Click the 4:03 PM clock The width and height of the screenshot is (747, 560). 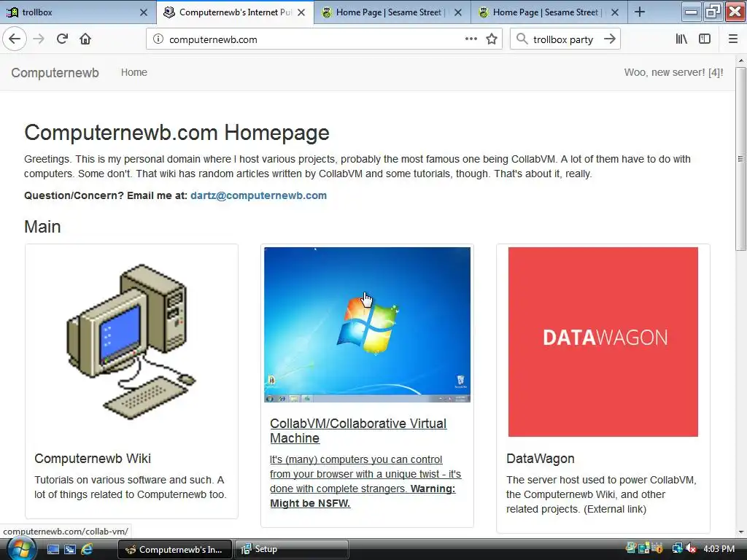[719, 548]
